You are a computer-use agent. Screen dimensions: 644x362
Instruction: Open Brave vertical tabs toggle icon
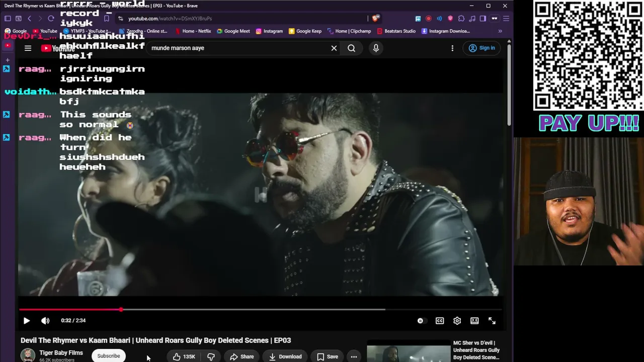pos(8,19)
